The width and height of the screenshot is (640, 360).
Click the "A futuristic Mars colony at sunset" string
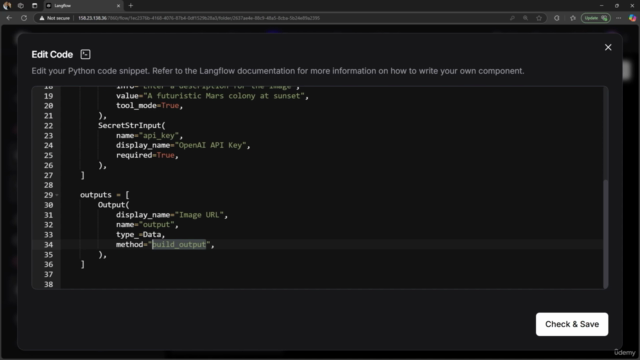coord(224,96)
